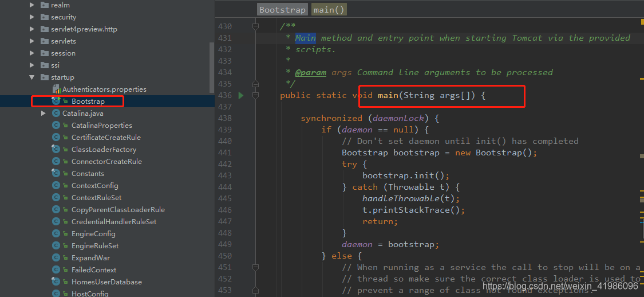Expand the ssi package folder
This screenshot has height=297, width=644.
click(32, 65)
